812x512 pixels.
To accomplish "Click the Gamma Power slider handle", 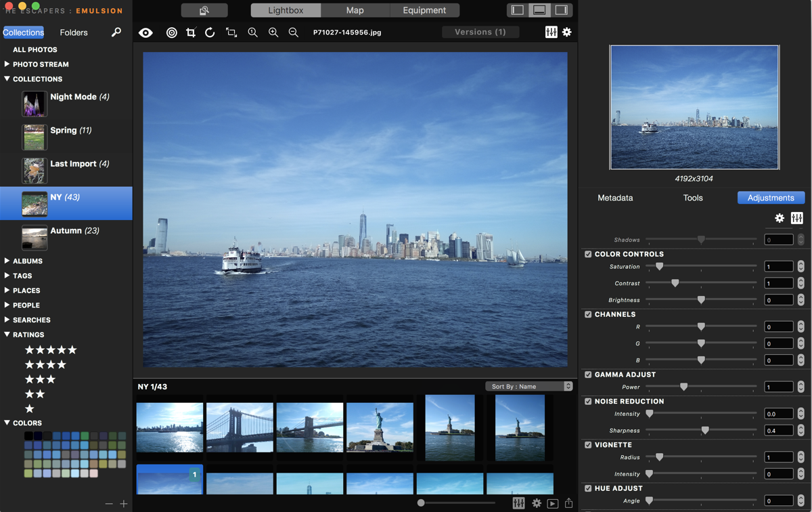I will click(684, 387).
